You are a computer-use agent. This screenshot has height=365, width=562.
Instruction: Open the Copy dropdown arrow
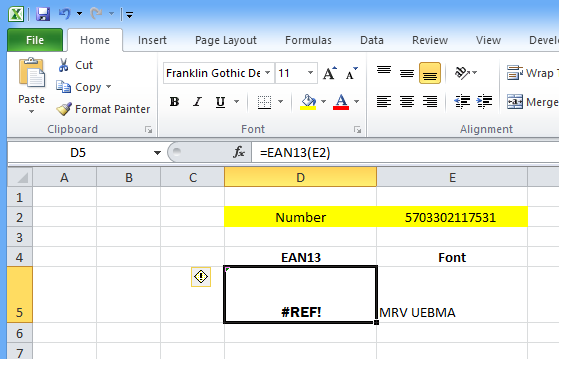(109, 87)
